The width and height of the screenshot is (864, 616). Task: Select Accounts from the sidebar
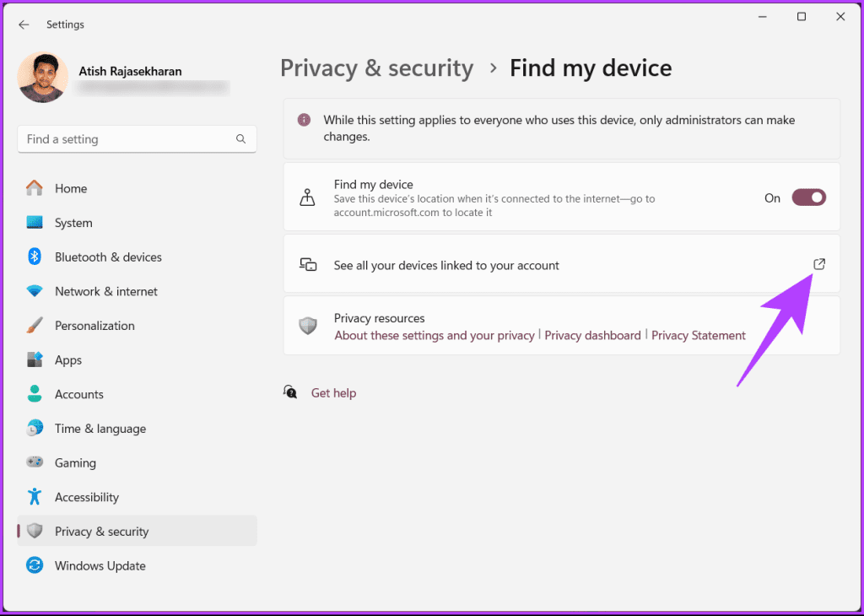(x=79, y=393)
